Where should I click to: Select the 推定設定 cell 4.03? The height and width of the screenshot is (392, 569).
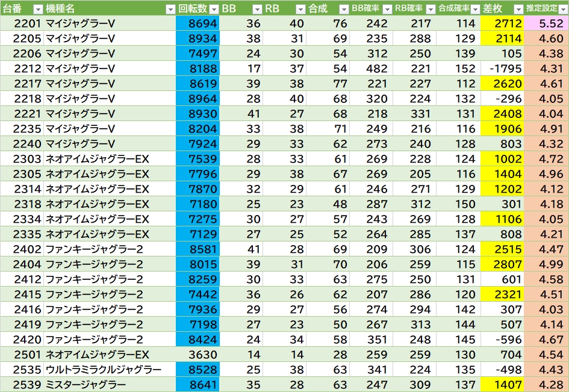[547, 310]
